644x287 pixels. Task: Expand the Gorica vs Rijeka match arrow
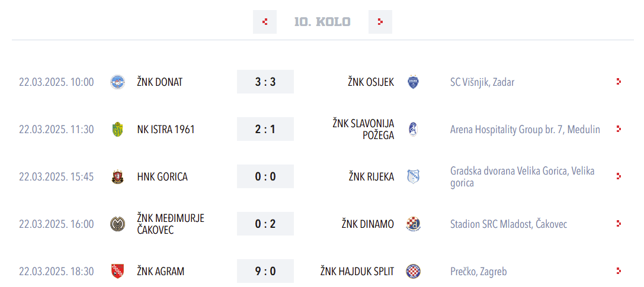pyautogui.click(x=619, y=176)
